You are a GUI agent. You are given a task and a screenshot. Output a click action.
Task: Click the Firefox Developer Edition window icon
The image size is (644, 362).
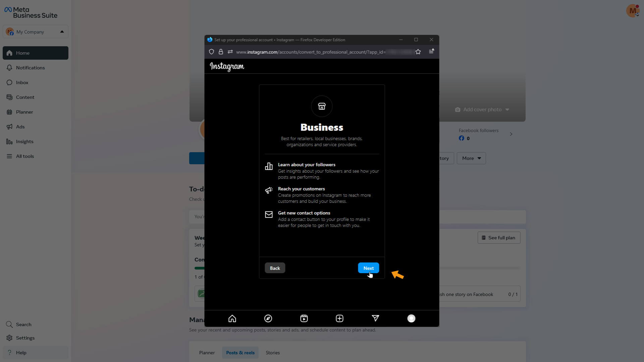coord(210,40)
